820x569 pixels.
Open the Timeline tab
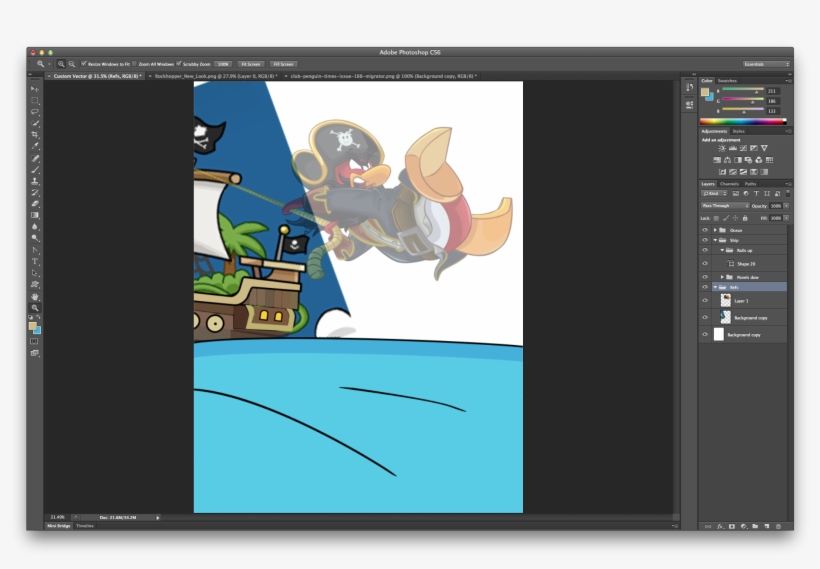[85, 526]
